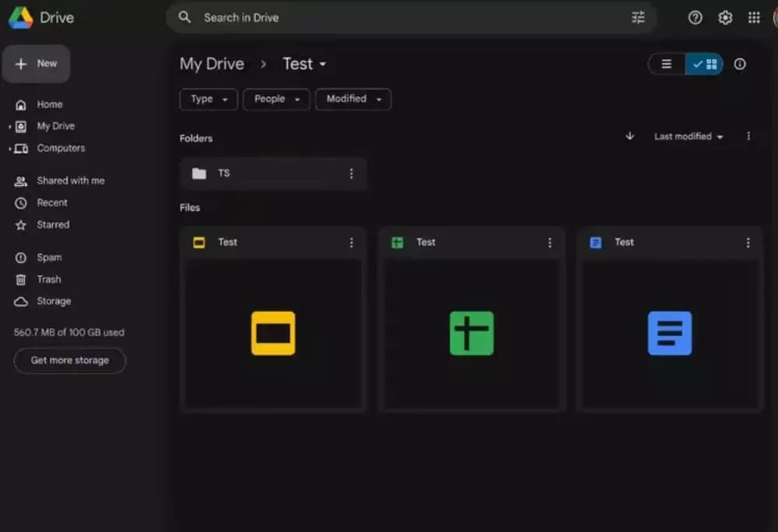Click the search magnifier icon
The height and width of the screenshot is (532, 778).
[184, 17]
